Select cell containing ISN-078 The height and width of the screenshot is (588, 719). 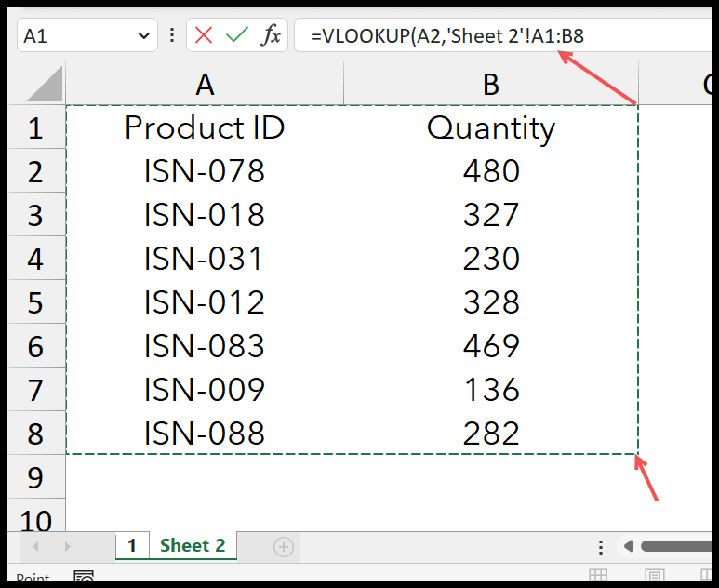point(205,170)
